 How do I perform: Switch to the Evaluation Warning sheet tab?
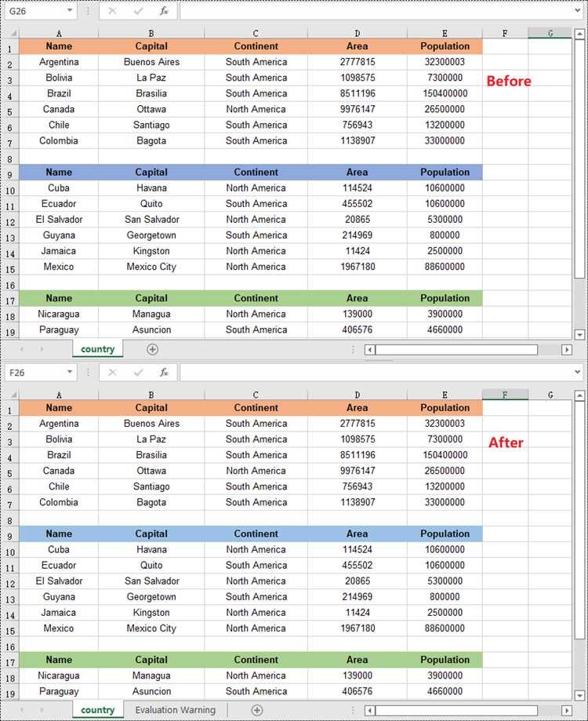point(175,710)
